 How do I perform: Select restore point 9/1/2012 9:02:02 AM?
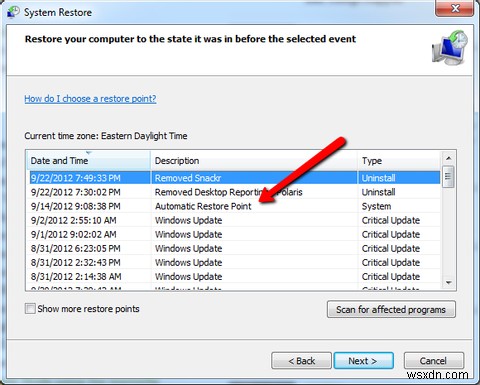pos(235,234)
